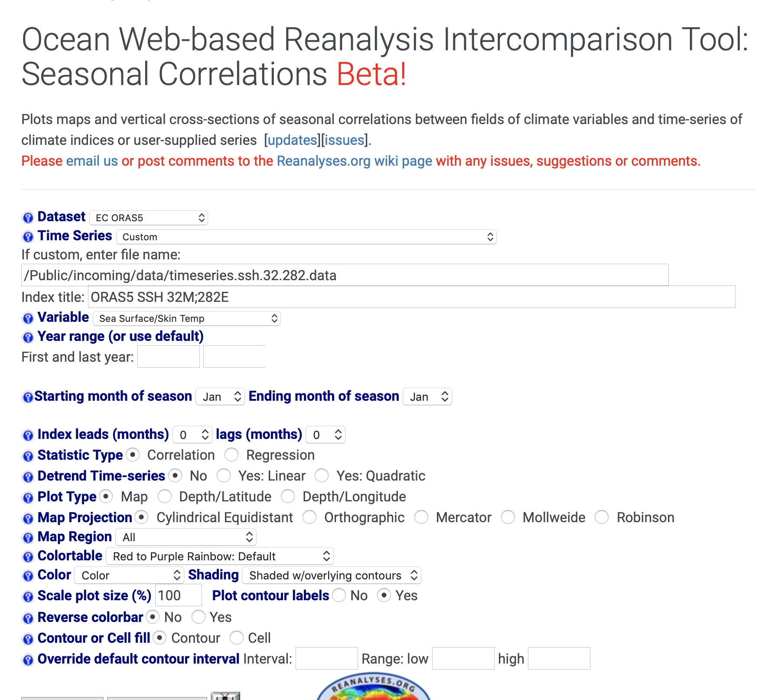The width and height of the screenshot is (762, 700).
Task: Click help icon beside Map Projection
Action: coord(28,518)
